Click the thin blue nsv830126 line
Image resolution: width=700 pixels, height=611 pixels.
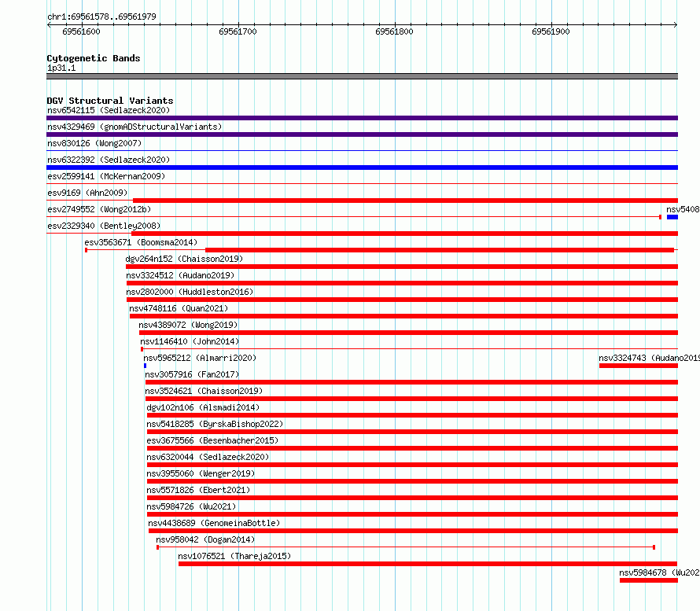(x=362, y=151)
